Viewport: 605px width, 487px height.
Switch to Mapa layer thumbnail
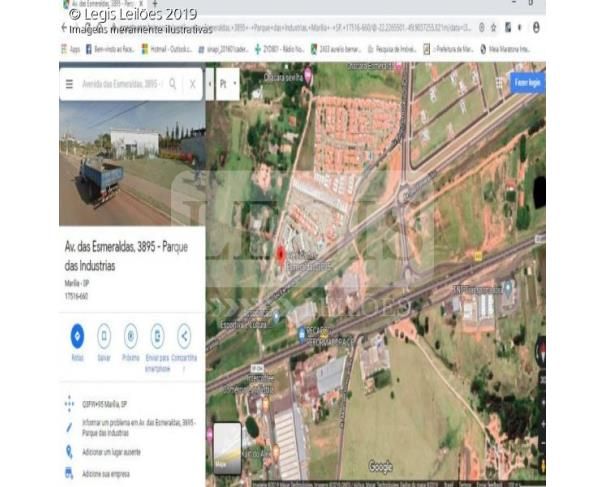pyautogui.click(x=227, y=448)
